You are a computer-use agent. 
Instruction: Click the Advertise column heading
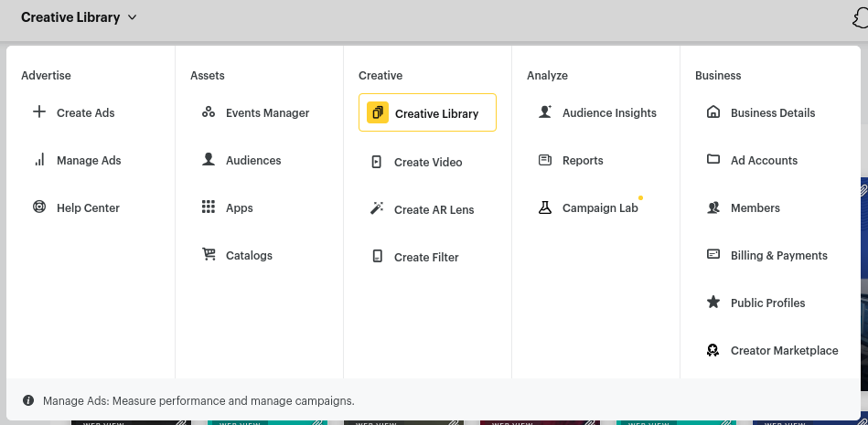coord(46,75)
